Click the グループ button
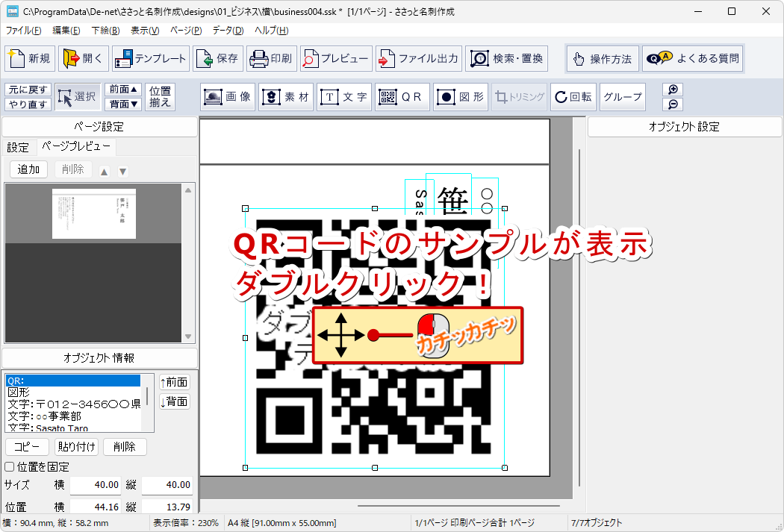Image resolution: width=784 pixels, height=532 pixels. (x=623, y=97)
